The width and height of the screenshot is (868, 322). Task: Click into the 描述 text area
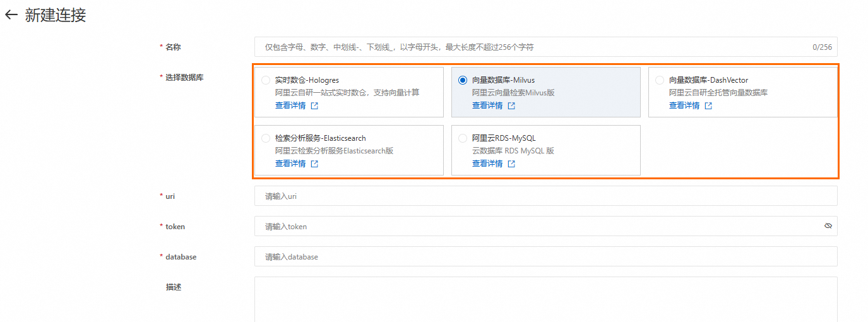pyautogui.click(x=546, y=300)
